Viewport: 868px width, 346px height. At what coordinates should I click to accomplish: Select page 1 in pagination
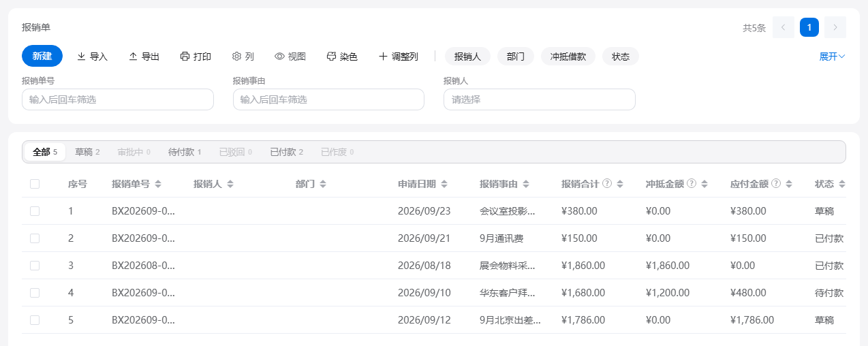(x=809, y=27)
